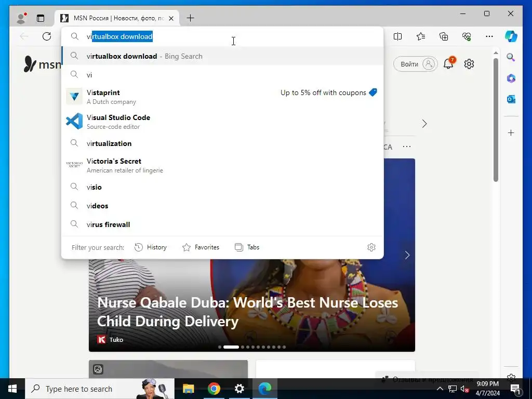
Task: Click the image card gallery icon
Action: 98,369
